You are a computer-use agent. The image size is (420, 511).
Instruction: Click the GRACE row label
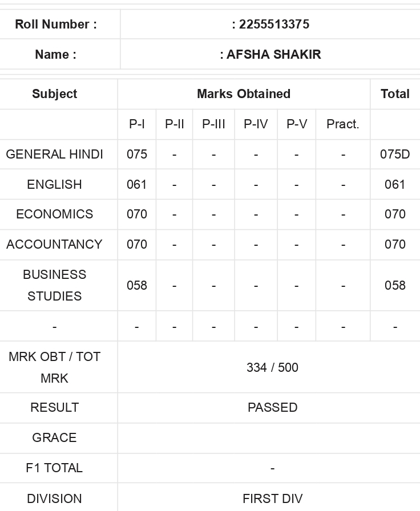pyautogui.click(x=54, y=437)
